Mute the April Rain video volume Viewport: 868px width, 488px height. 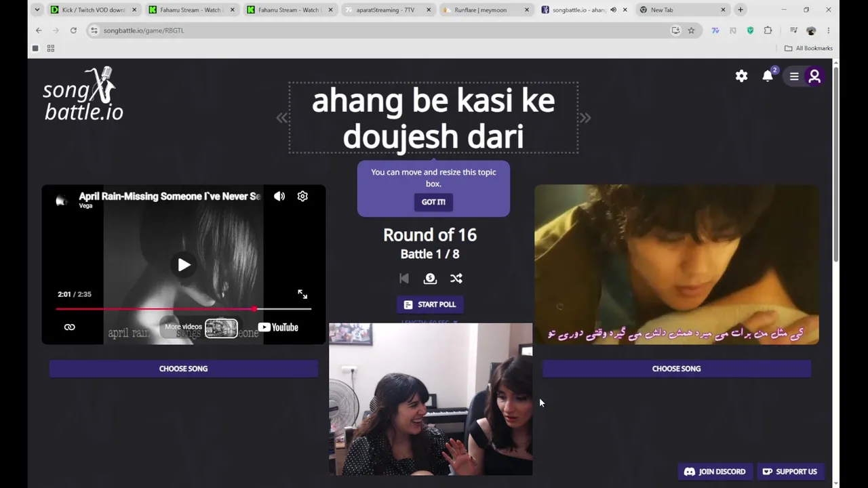pyautogui.click(x=279, y=197)
